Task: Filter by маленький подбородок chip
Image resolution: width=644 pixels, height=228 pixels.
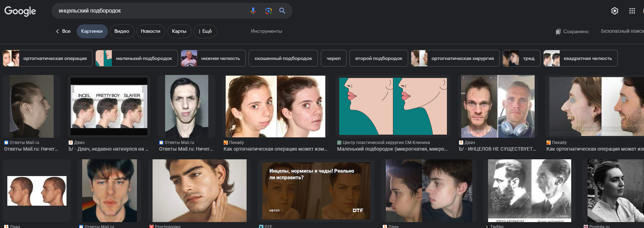Action: pyautogui.click(x=137, y=58)
